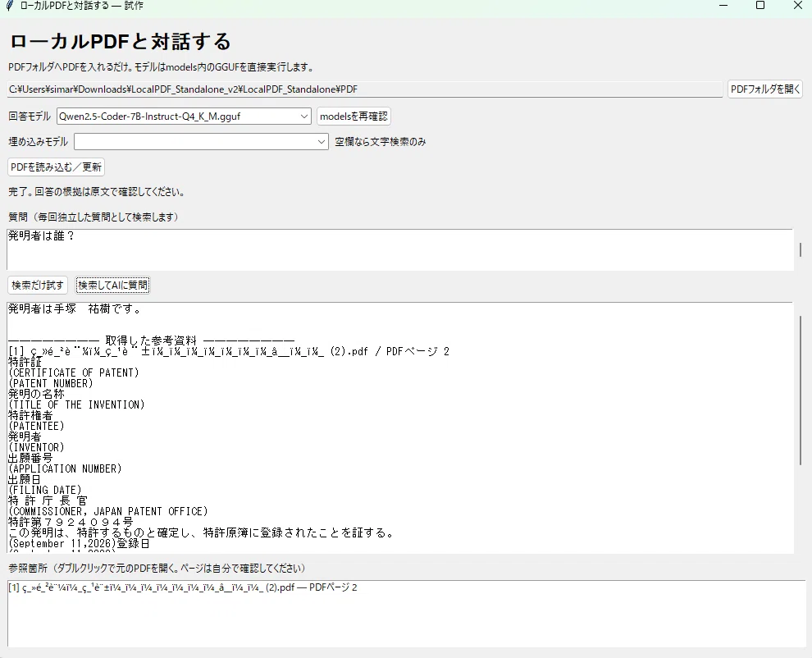Click PDFを読み込む／更新 button

56,167
